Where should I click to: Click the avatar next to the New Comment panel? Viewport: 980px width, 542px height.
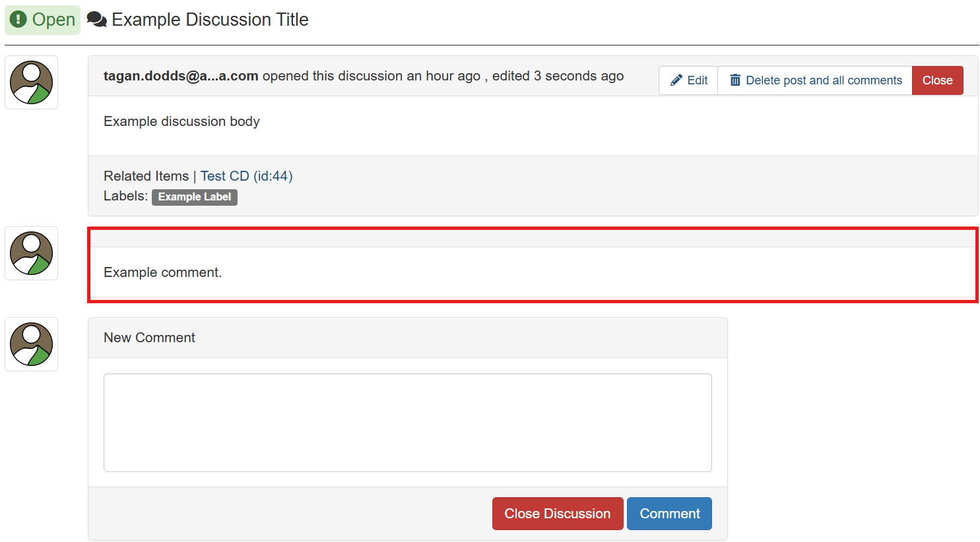(x=31, y=344)
